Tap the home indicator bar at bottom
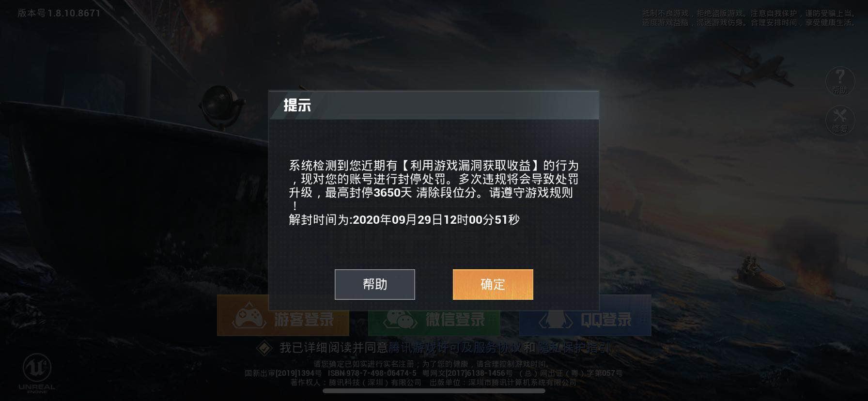Image resolution: width=868 pixels, height=401 pixels. (x=434, y=391)
